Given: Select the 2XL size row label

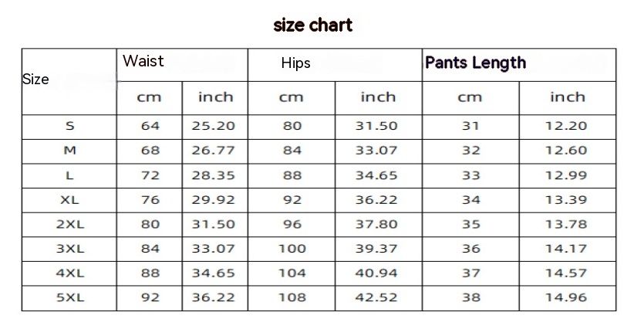Looking at the screenshot, I should pos(69,225).
